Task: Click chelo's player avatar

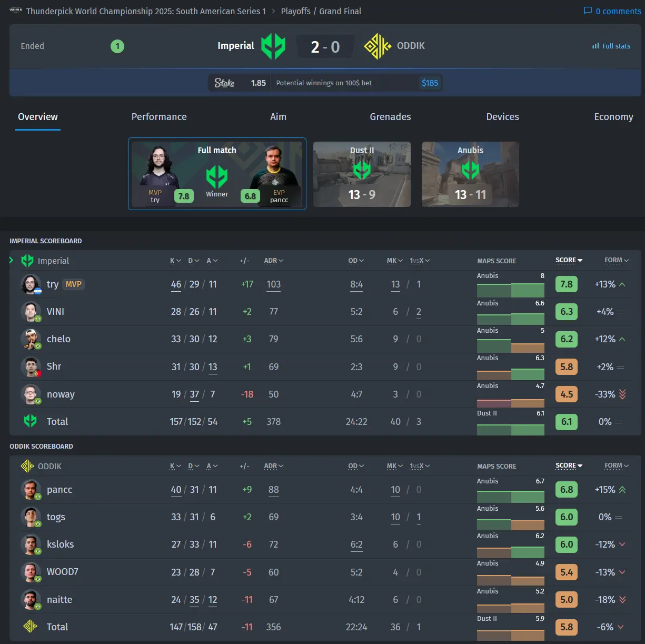Action: click(31, 339)
